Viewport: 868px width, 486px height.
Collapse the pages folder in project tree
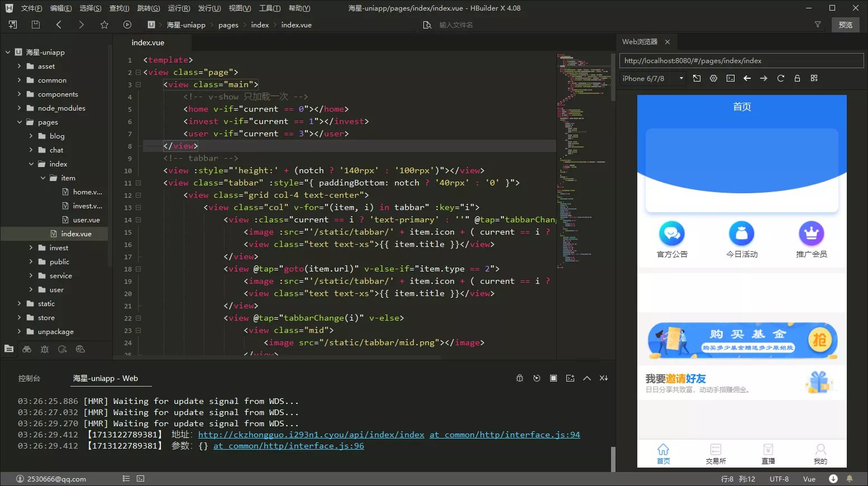point(20,122)
